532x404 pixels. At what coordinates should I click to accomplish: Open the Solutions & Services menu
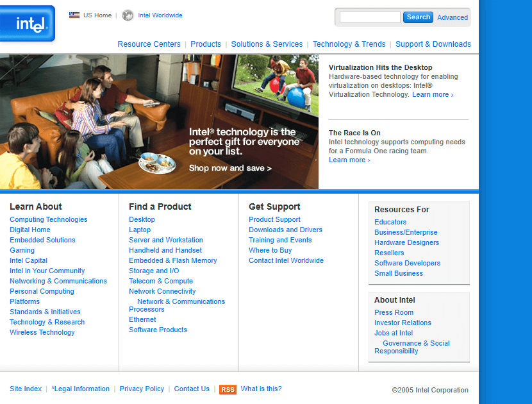click(267, 44)
